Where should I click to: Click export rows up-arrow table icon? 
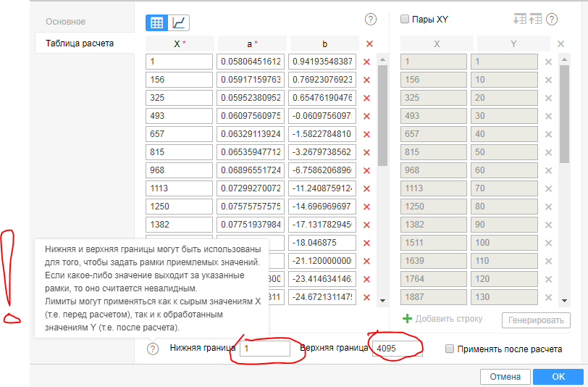[x=535, y=20]
